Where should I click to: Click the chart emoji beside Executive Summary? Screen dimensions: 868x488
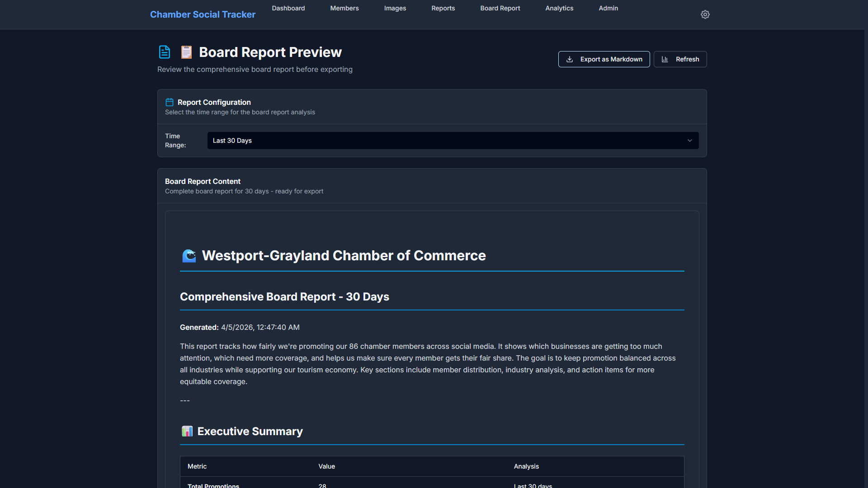(x=187, y=431)
